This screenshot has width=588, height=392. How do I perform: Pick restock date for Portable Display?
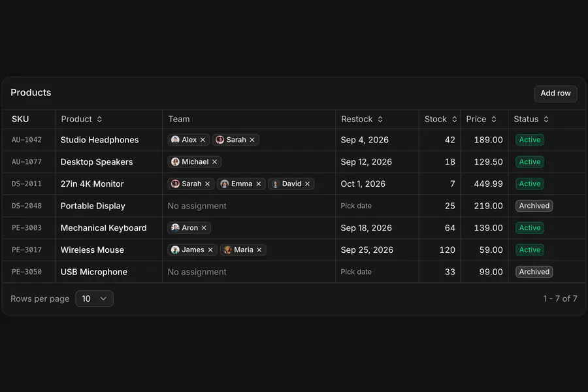[x=356, y=206]
